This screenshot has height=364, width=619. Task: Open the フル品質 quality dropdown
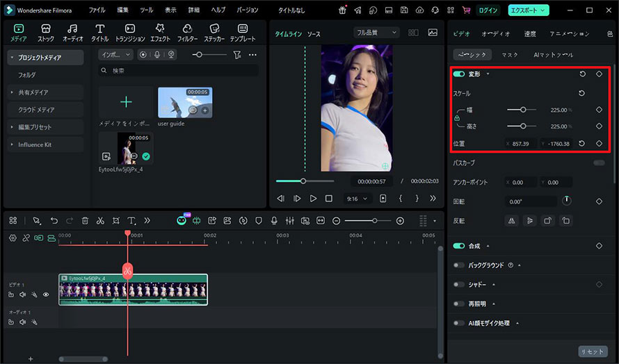pyautogui.click(x=376, y=33)
